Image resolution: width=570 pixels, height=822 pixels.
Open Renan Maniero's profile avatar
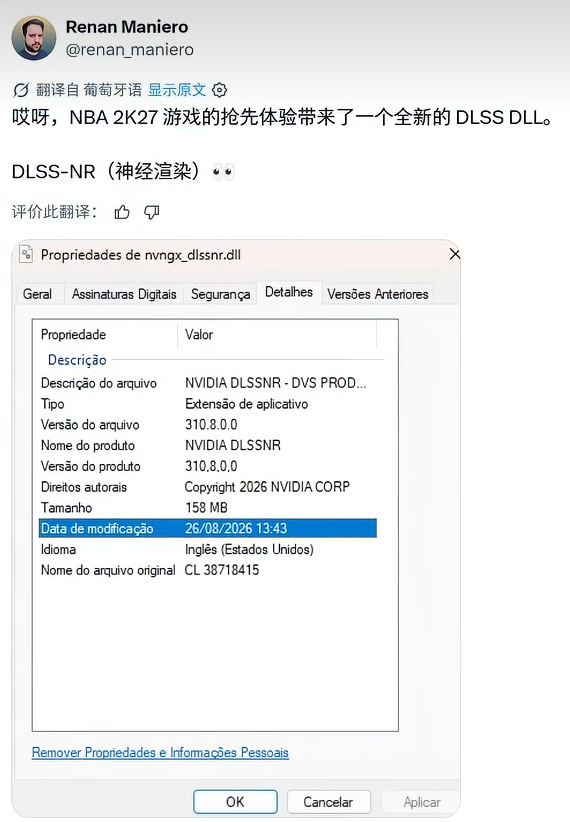[x=34, y=37]
